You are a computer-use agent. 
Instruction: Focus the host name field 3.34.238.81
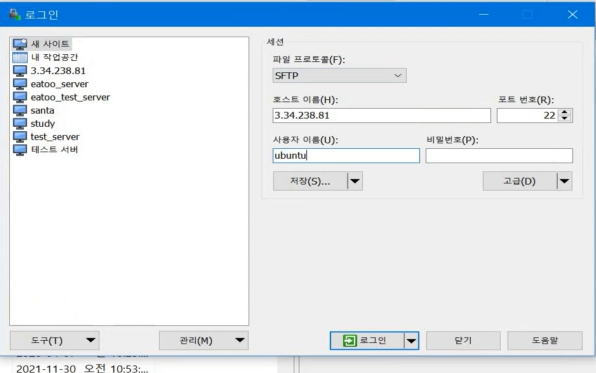(382, 116)
